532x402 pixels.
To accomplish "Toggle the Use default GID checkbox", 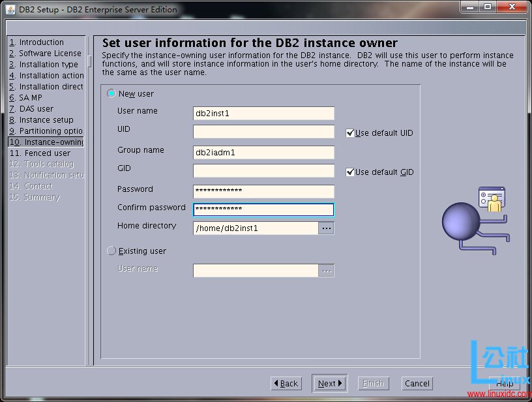I will [x=350, y=172].
